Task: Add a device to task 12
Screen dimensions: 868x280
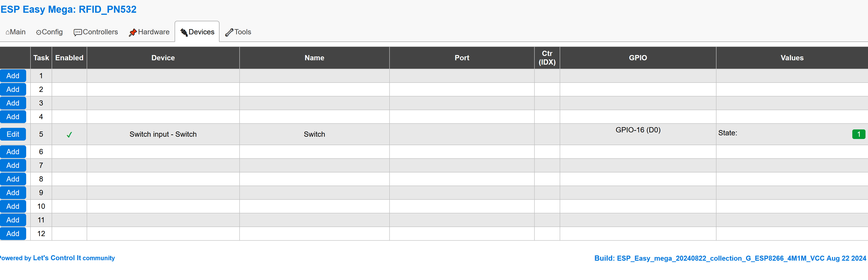Action: pyautogui.click(x=13, y=234)
